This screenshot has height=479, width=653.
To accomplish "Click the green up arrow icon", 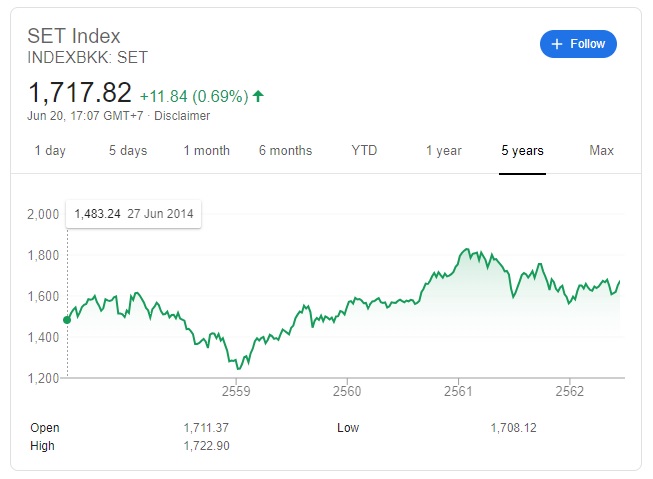I will tap(258, 96).
